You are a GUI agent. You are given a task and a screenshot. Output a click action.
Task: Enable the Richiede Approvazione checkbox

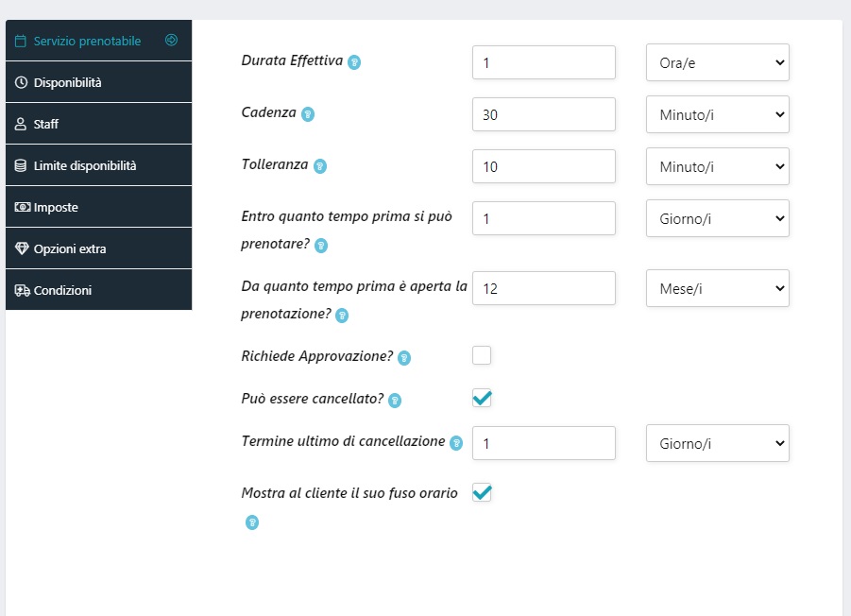click(482, 355)
